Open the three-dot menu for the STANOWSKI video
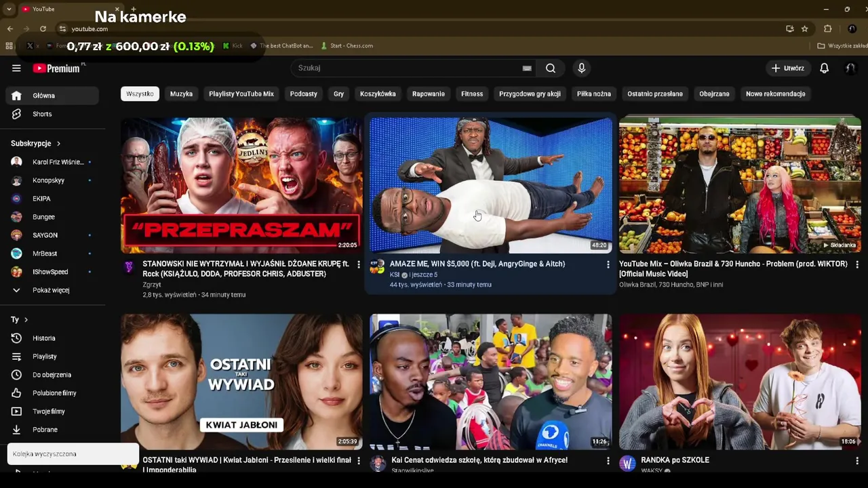868x488 pixels. (x=359, y=264)
